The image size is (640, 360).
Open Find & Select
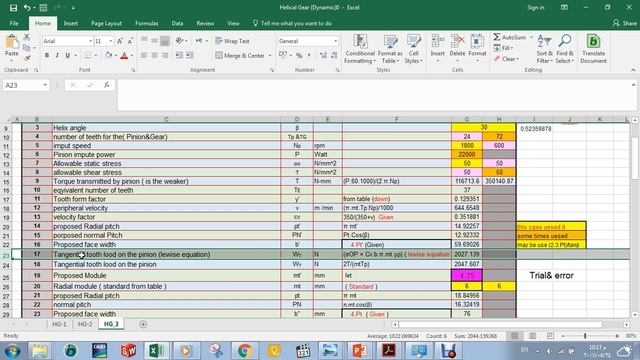tap(565, 49)
